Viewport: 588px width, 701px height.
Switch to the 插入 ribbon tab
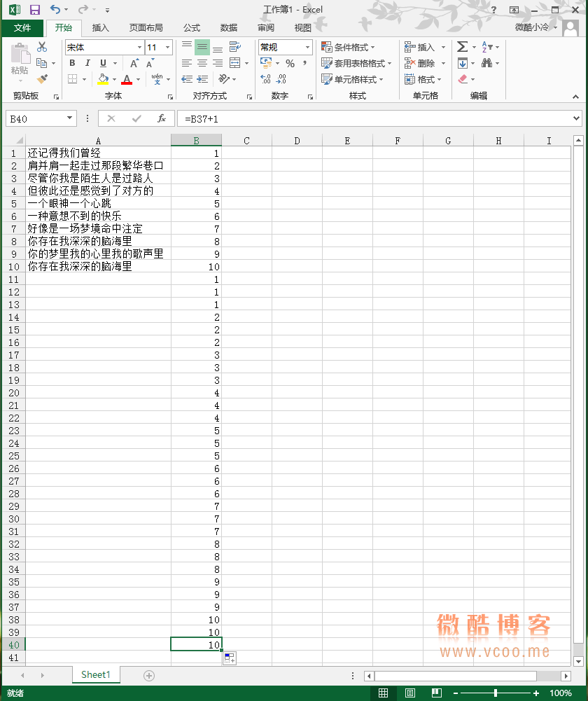[x=101, y=28]
